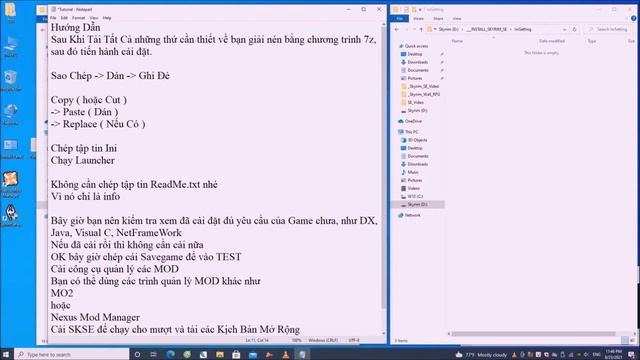Image resolution: width=640 pixels, height=360 pixels.
Task: Open Notepad Edit menu
Action: click(x=64, y=18)
